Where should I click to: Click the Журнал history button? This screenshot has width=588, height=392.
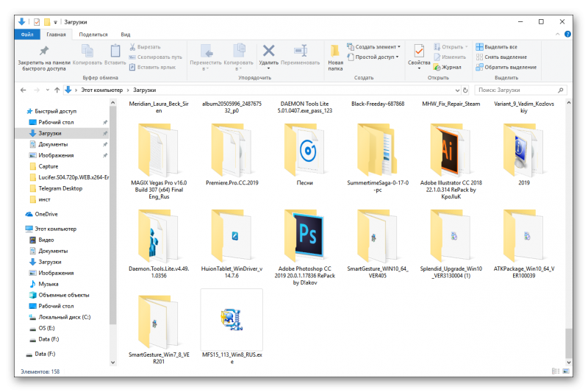tap(448, 67)
